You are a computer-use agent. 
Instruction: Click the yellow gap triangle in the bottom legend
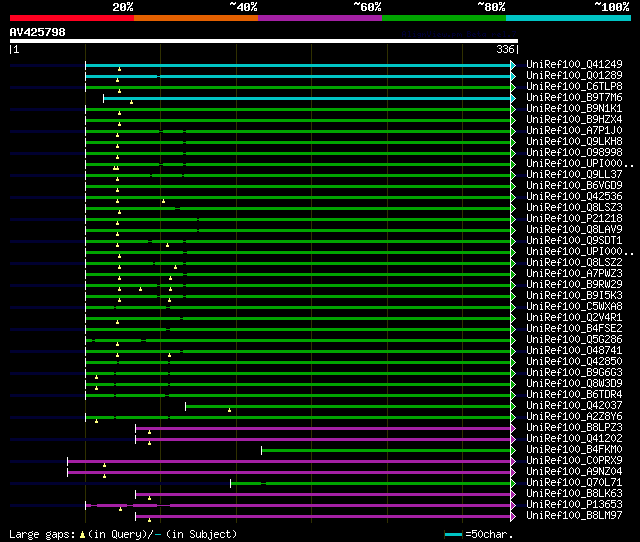83,534
